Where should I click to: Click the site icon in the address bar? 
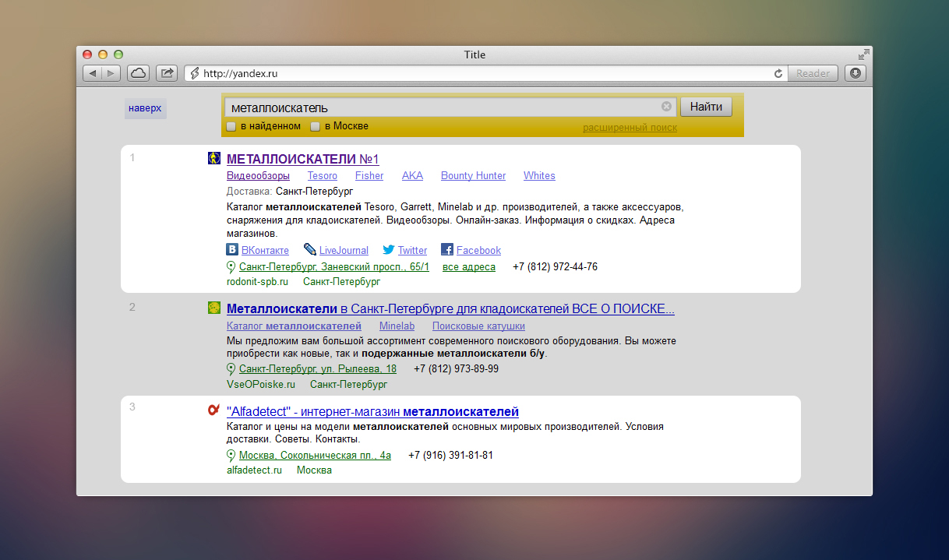(x=195, y=73)
